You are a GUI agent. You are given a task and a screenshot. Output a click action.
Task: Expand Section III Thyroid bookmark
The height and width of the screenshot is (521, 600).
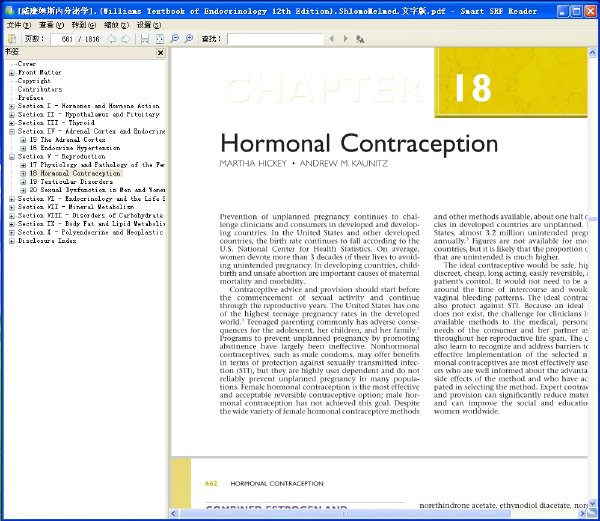tap(11, 123)
